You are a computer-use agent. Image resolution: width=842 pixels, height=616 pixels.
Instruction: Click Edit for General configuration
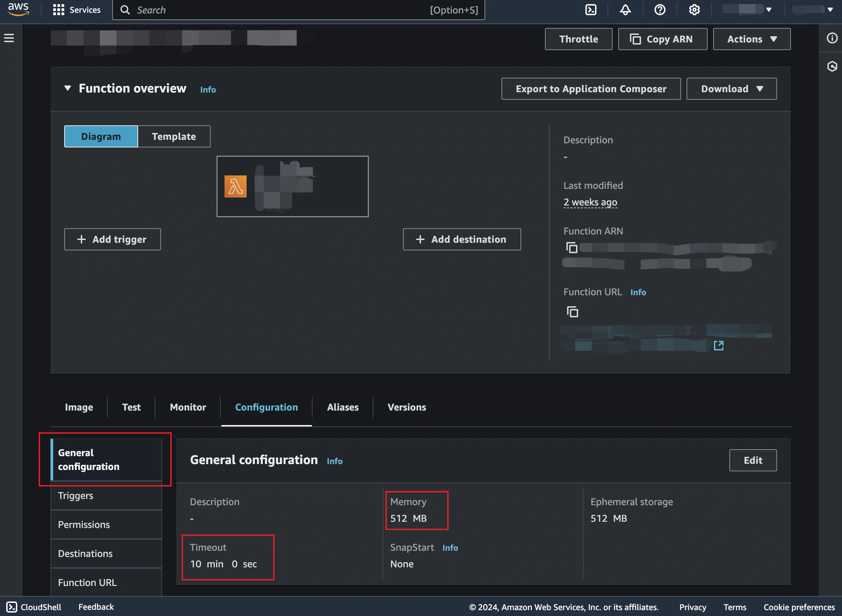(753, 461)
